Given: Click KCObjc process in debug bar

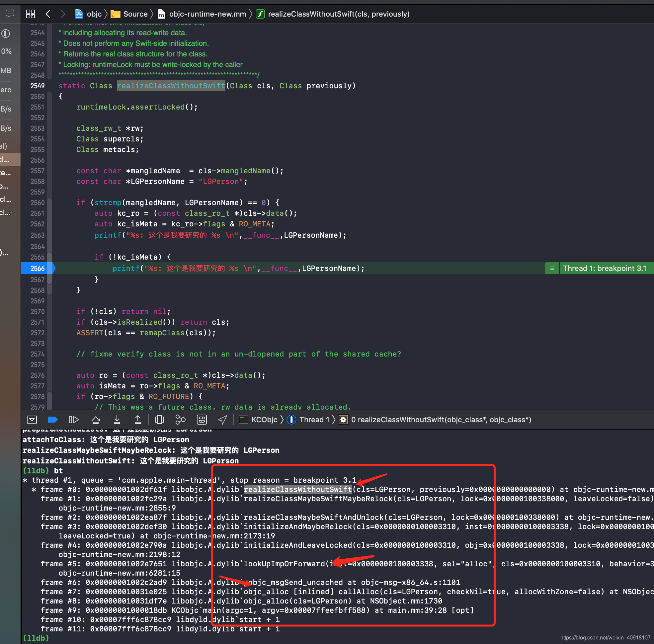Looking at the screenshot, I should click(264, 420).
